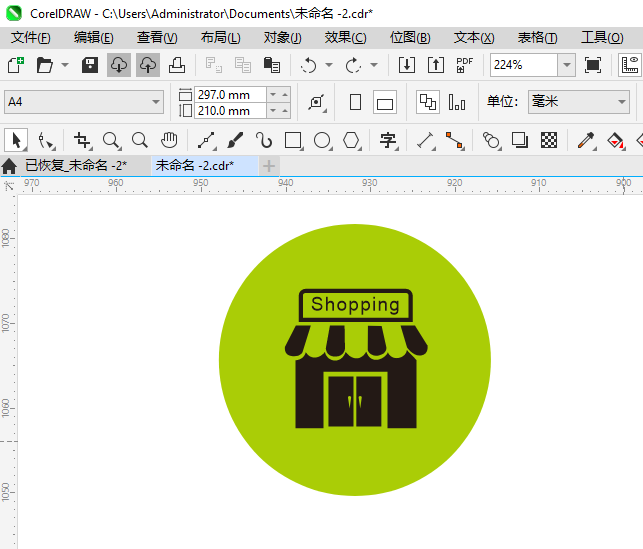Open the units dropdown showing 毫米
Viewport: 643px width, 549px height.
[579, 102]
